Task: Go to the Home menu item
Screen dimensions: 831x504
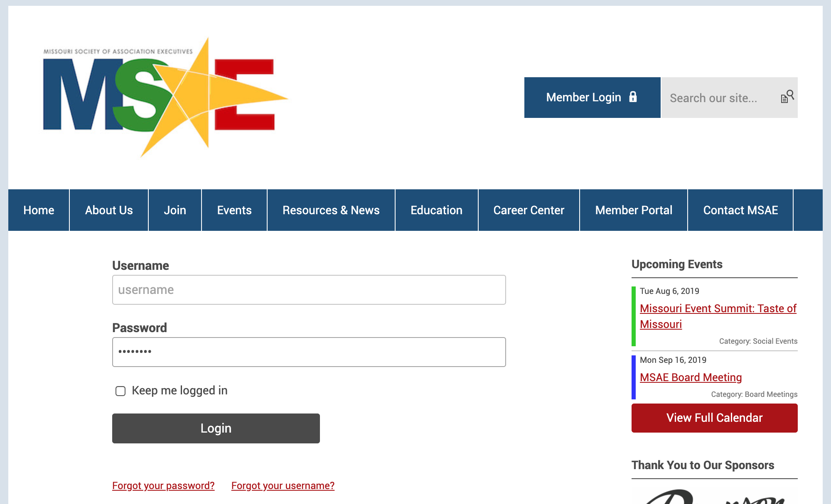Action: pos(39,210)
